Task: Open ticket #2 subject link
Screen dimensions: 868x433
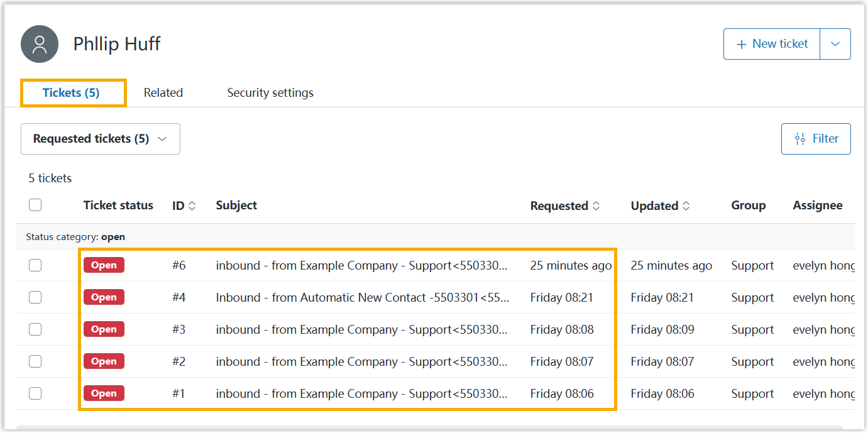Action: pyautogui.click(x=362, y=361)
